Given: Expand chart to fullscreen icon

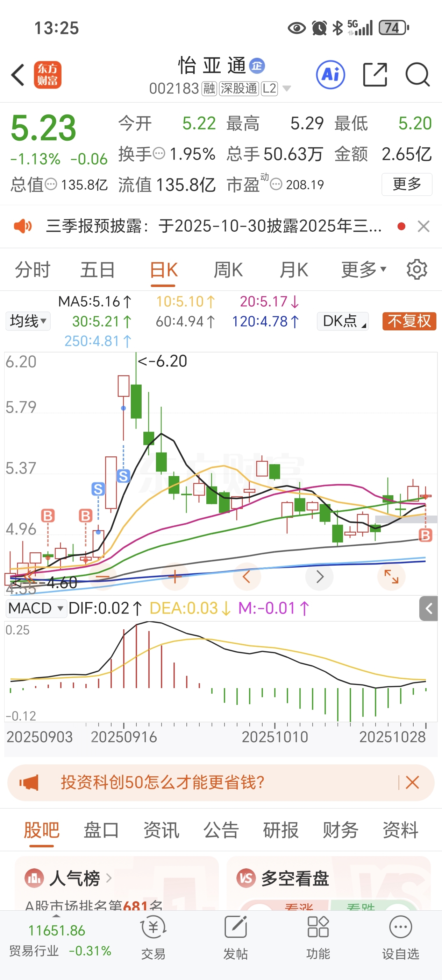Looking at the screenshot, I should 391,577.
